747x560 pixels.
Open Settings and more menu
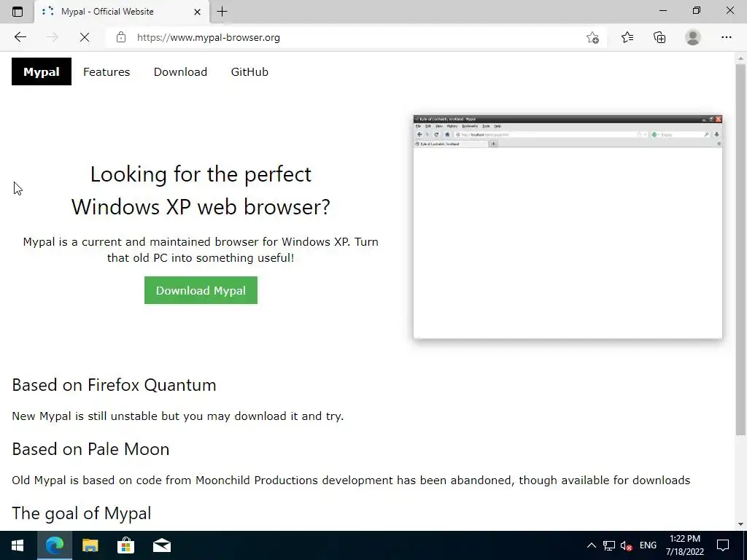[x=726, y=37]
